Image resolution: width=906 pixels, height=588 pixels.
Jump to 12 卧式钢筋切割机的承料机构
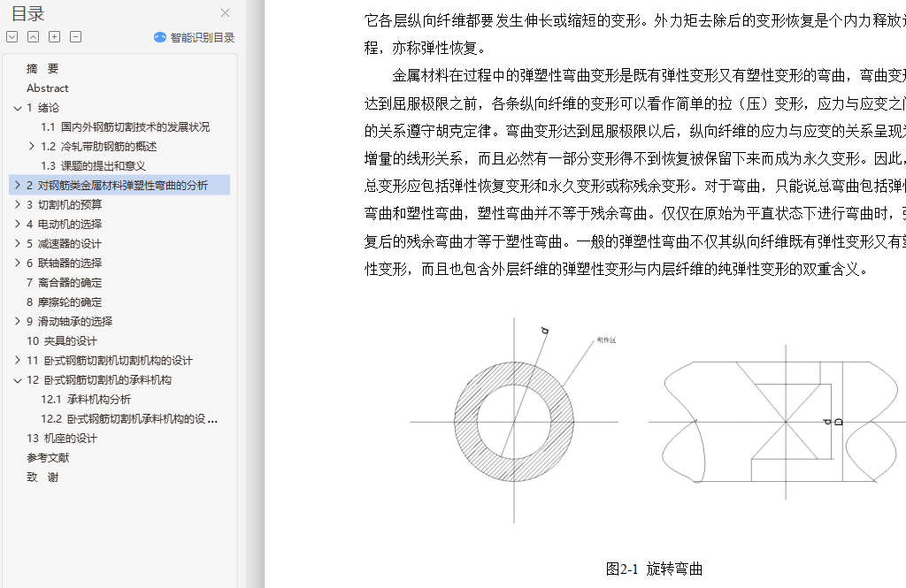click(99, 380)
